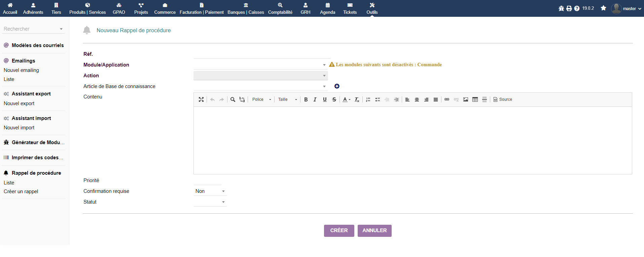Toggle underline formatting
Screen dimensions: 644x257
(x=325, y=99)
